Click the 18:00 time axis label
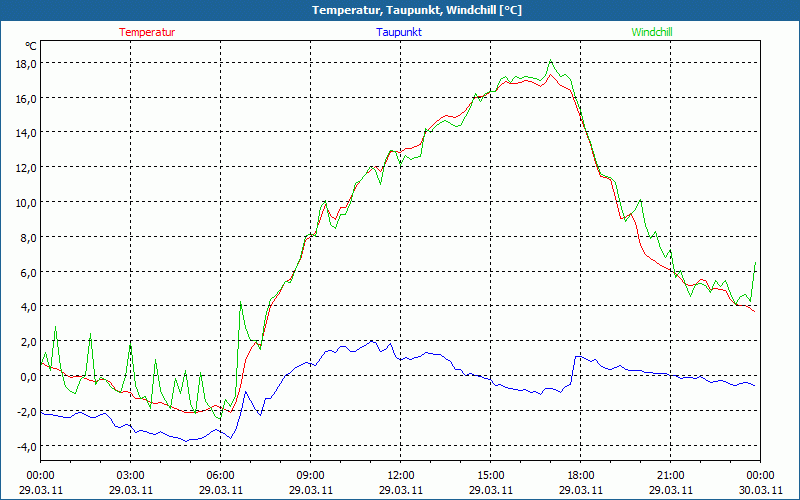Viewport: 800px width, 500px height. pyautogui.click(x=581, y=475)
